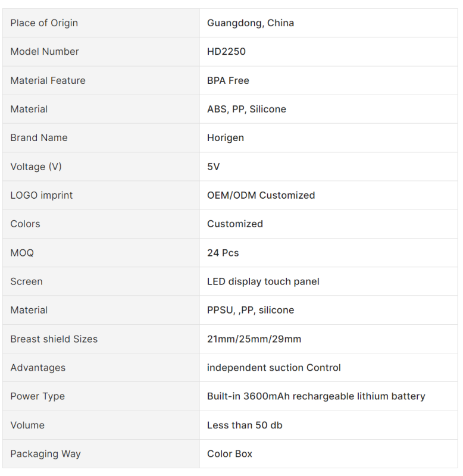Click the Voltage (V) label
Image resolution: width=463 pixels, height=476 pixels.
point(36,167)
